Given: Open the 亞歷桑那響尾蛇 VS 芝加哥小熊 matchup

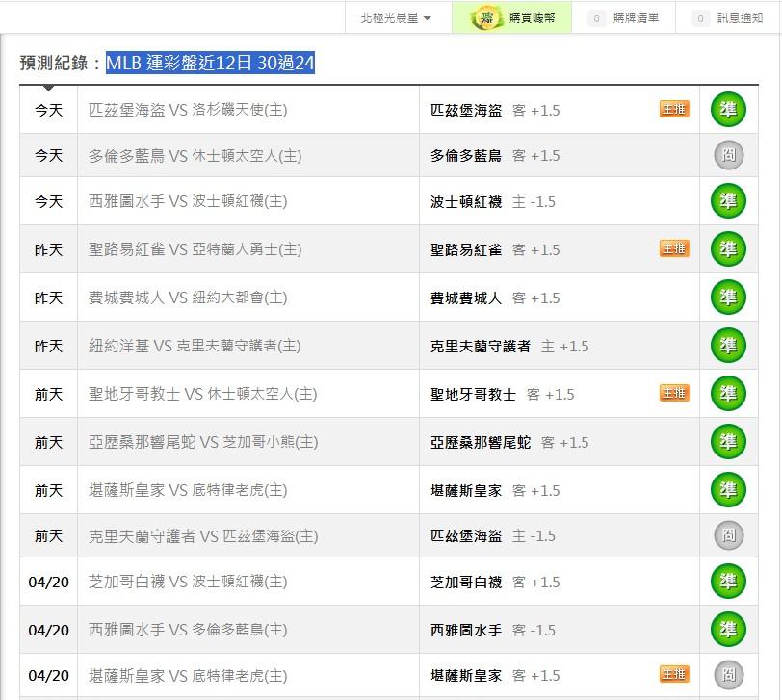Looking at the screenshot, I should (203, 442).
